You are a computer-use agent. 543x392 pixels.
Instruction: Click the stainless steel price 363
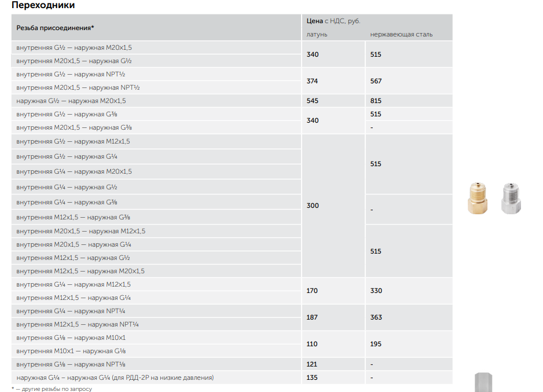click(376, 317)
